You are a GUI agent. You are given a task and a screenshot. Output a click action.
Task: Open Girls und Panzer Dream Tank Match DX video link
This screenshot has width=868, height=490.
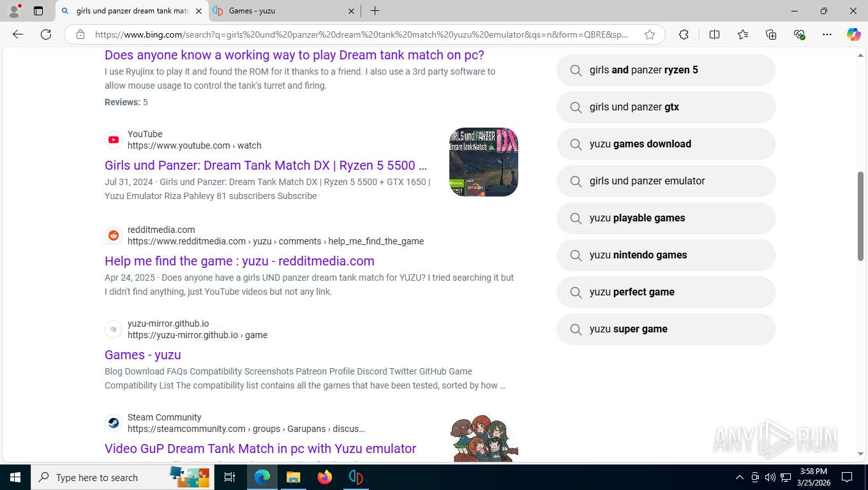(266, 165)
